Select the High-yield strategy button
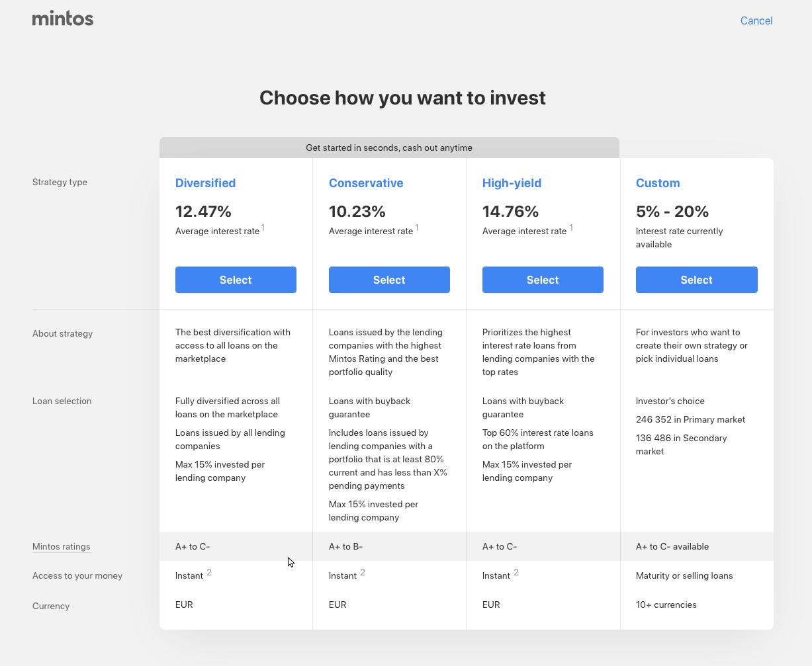 point(543,280)
